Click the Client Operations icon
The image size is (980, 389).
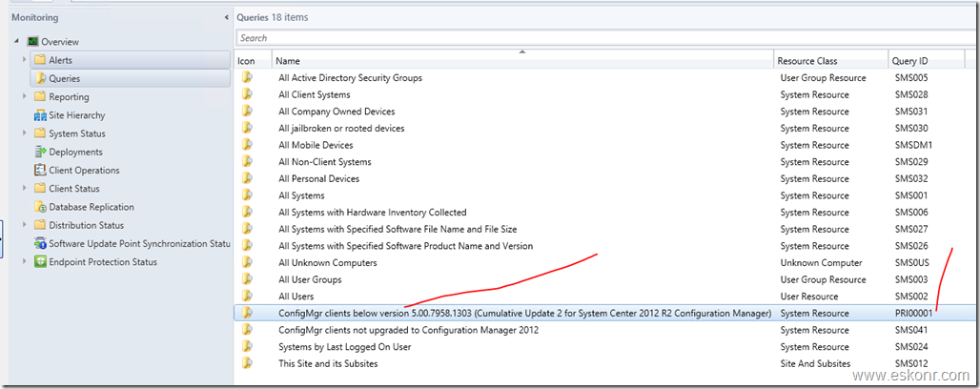click(x=40, y=170)
